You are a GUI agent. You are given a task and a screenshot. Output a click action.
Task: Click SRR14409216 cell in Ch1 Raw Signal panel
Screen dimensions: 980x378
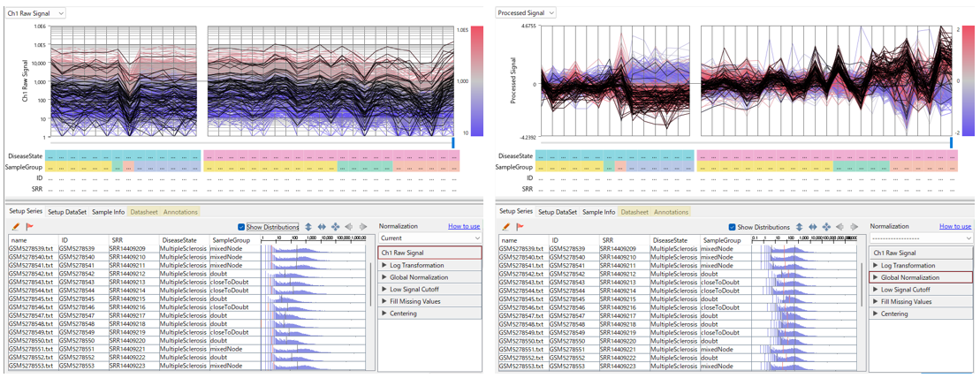click(132, 307)
